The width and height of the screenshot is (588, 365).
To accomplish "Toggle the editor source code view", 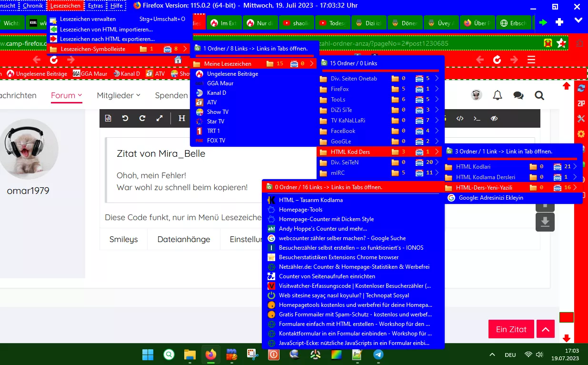I will (460, 118).
